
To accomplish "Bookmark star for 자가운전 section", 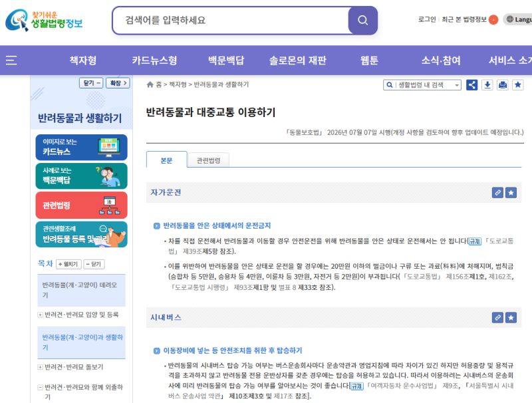I will point(511,193).
